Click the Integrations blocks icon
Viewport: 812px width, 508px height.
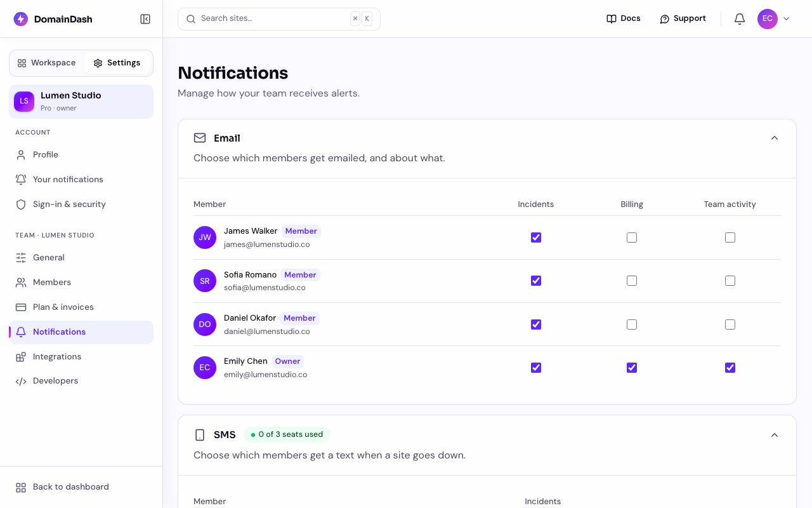pos(21,357)
